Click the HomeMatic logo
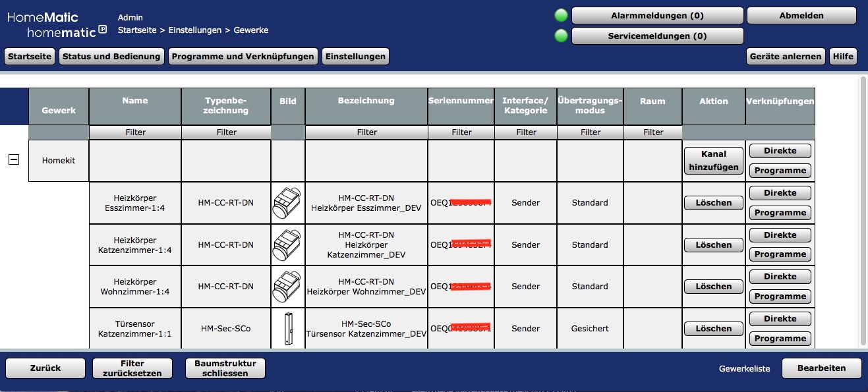868x392 pixels. coord(57,24)
